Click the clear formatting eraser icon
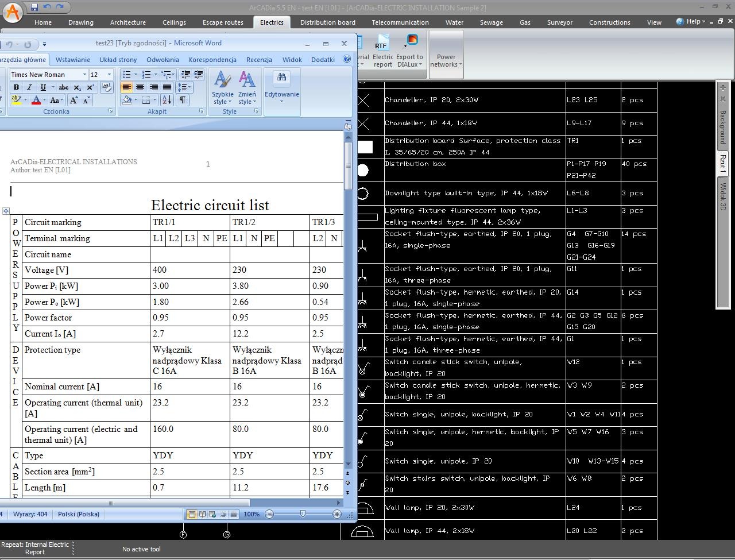This screenshot has width=735, height=560. (106, 87)
